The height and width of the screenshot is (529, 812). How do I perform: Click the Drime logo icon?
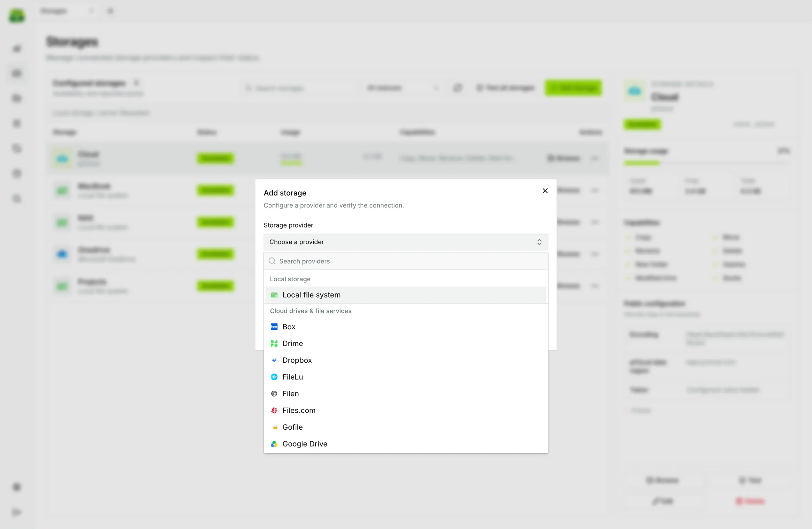274,343
